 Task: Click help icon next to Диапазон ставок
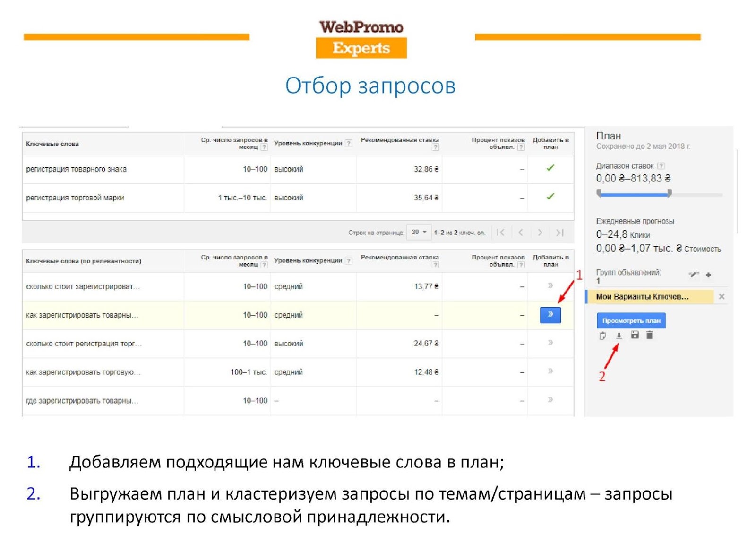click(x=661, y=166)
